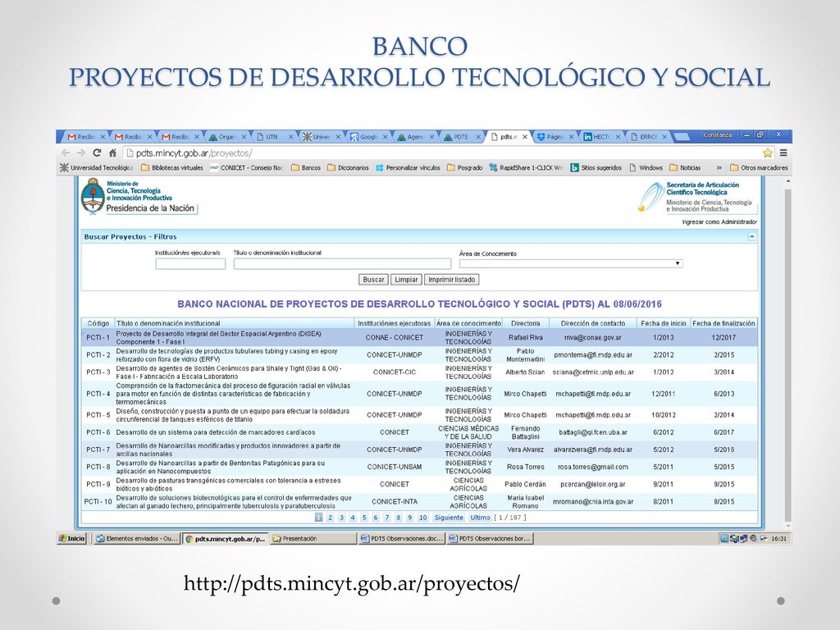Click the Título o denominación institucional input
The height and width of the screenshot is (630, 840).
tap(342, 263)
